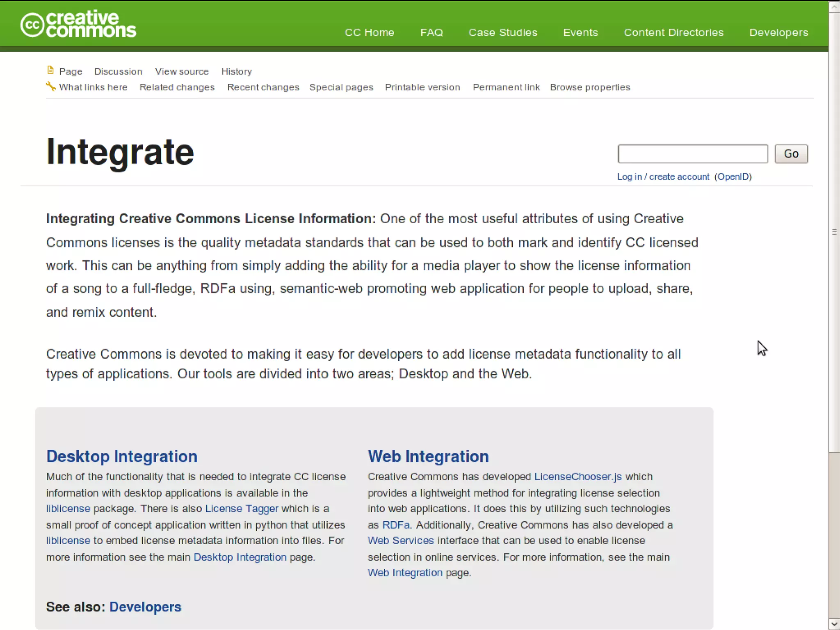Image resolution: width=840 pixels, height=630 pixels.
Task: Click into the search text field
Action: 692,154
